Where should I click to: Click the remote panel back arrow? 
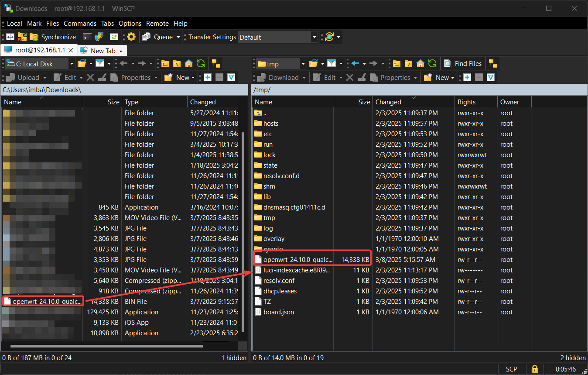[355, 64]
